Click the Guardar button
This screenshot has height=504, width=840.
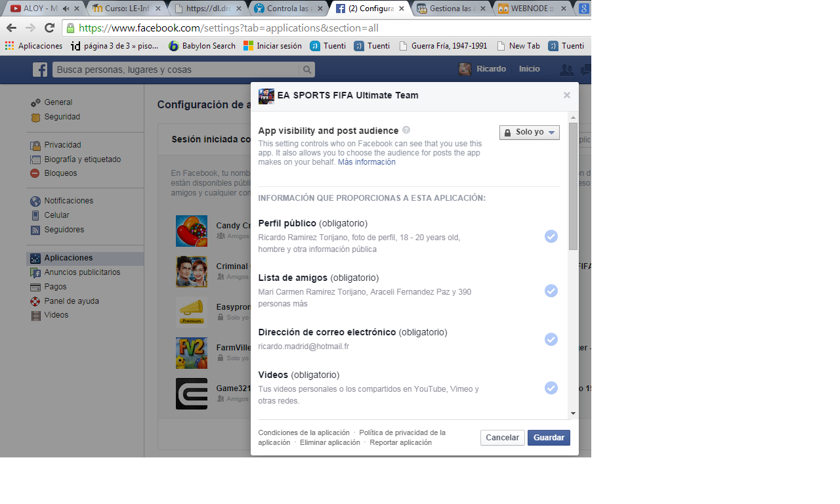click(549, 438)
